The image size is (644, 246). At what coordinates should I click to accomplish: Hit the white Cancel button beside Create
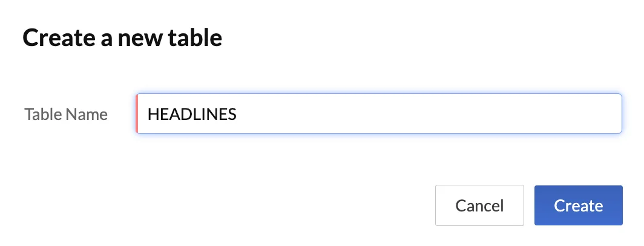click(479, 205)
